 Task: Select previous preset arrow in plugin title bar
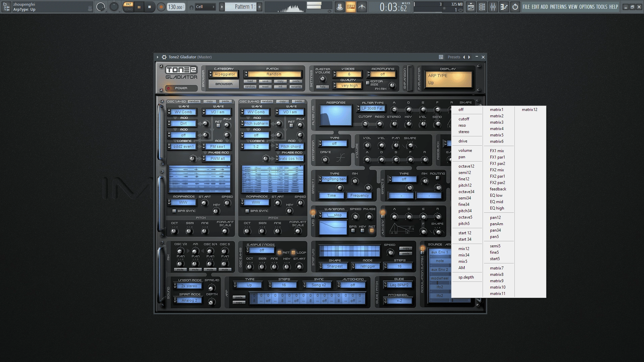(x=464, y=57)
